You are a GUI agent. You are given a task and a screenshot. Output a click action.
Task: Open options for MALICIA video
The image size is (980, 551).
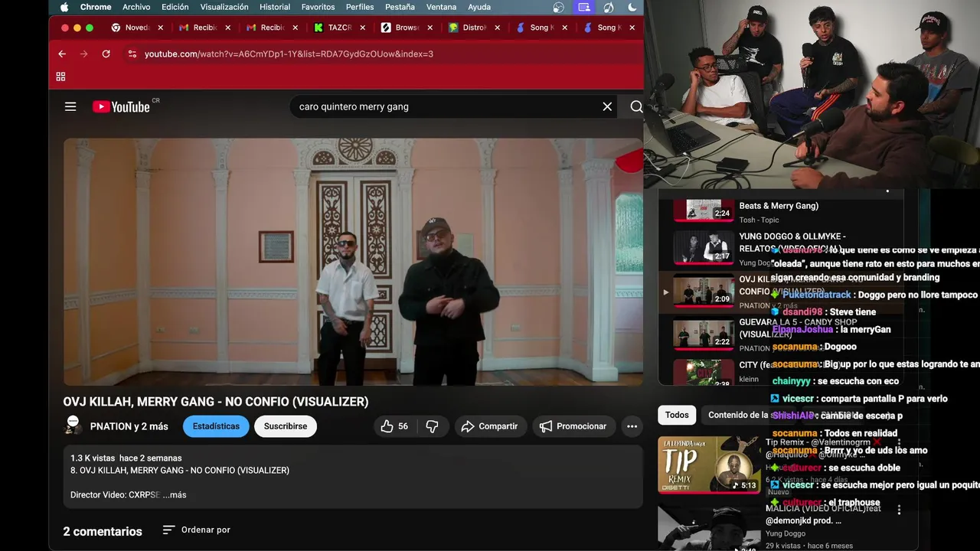click(899, 510)
